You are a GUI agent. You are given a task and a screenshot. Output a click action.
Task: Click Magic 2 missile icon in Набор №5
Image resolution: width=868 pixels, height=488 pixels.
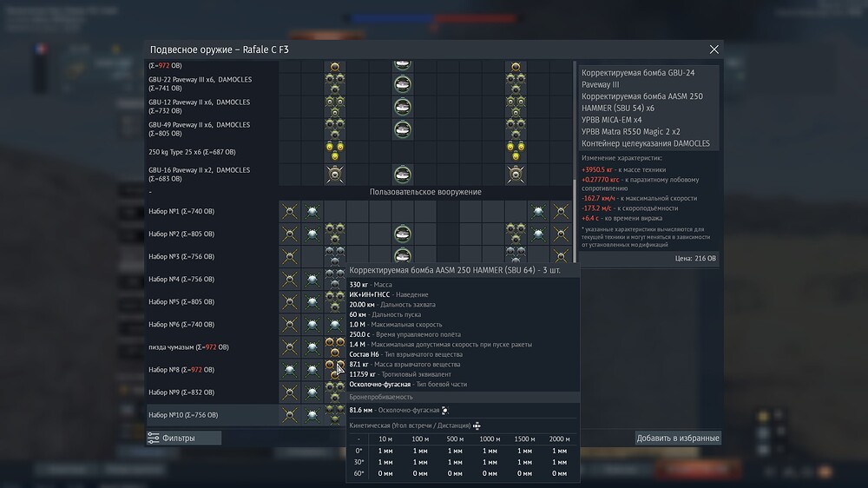[290, 302]
